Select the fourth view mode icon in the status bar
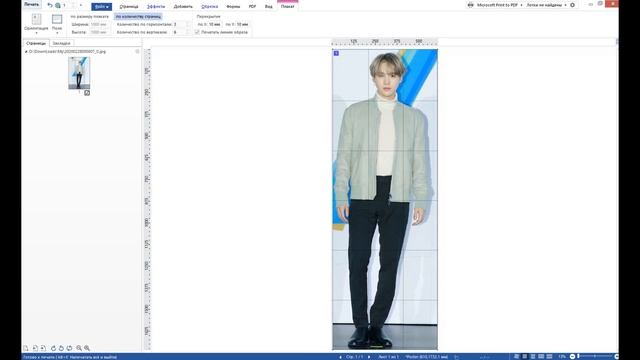This screenshot has height=360, width=640. 541,357
